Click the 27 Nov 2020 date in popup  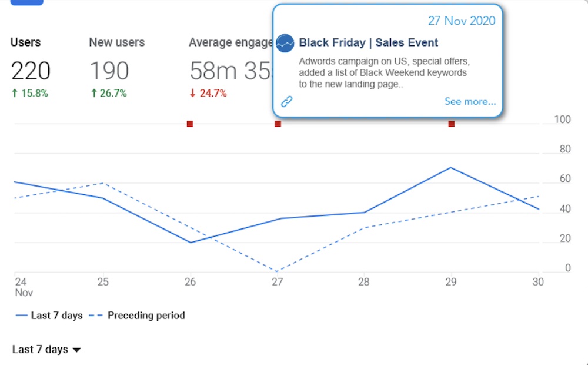(462, 21)
